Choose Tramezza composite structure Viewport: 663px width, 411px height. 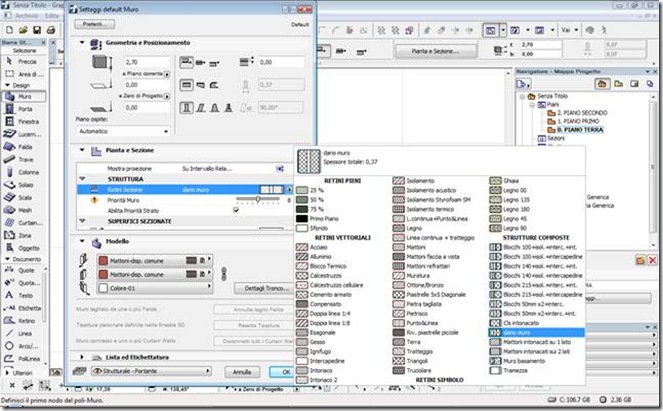pyautogui.click(x=509, y=370)
